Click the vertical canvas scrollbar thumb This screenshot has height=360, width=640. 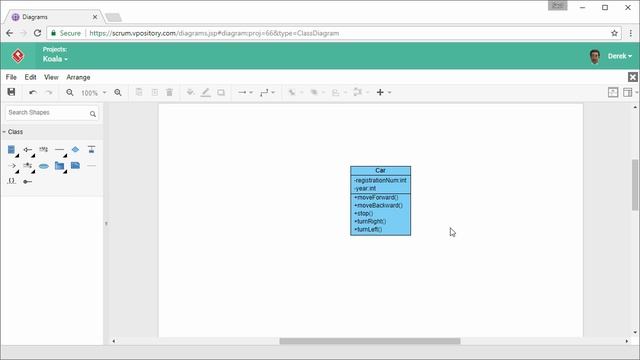click(635, 185)
